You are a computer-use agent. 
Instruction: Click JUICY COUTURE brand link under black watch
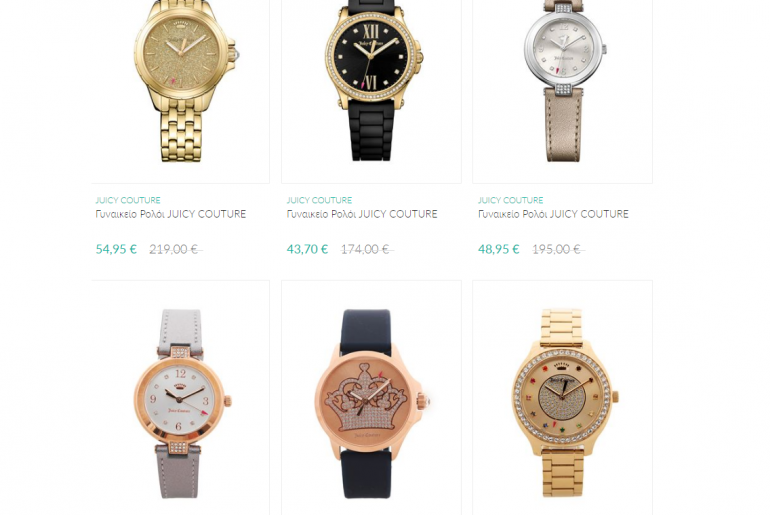[319, 200]
